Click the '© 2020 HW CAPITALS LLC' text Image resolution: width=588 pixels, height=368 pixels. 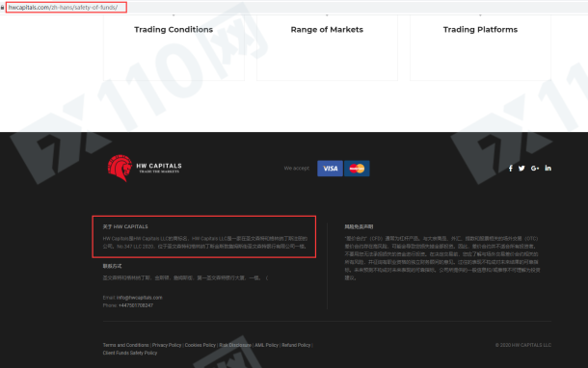pos(523,345)
